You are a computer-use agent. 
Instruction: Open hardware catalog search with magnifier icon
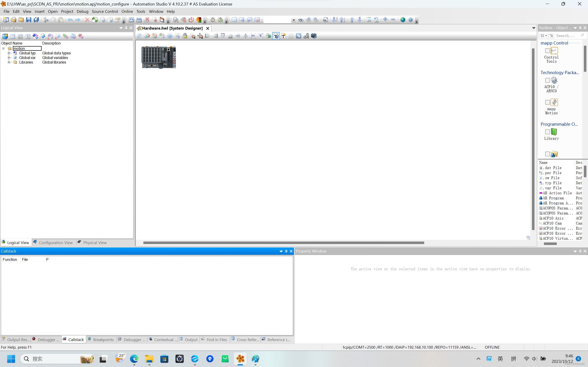pyautogui.click(x=306, y=36)
